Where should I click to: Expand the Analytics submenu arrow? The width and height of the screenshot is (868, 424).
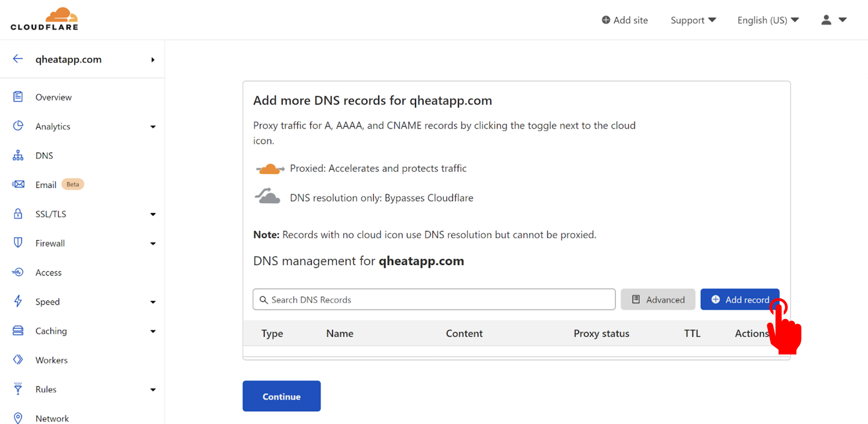pos(153,127)
